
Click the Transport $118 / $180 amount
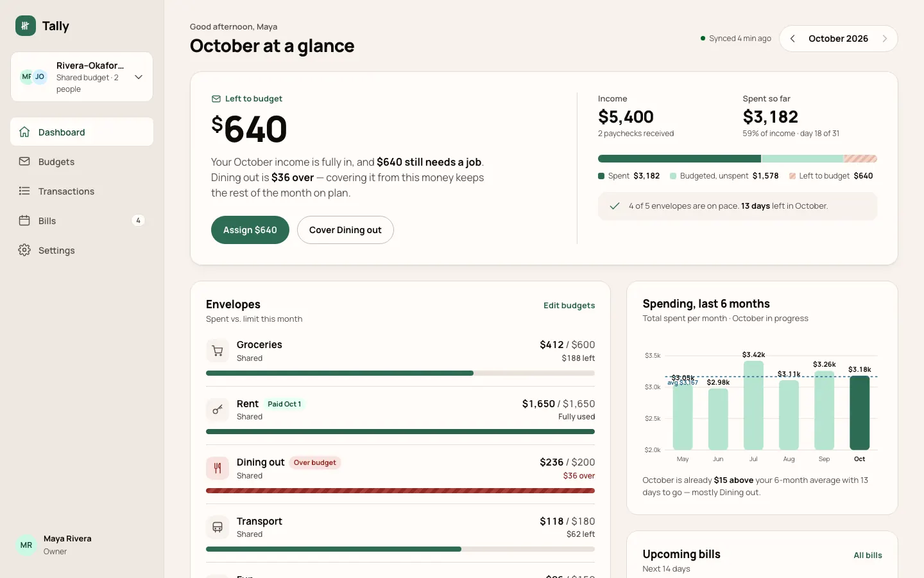[567, 521]
